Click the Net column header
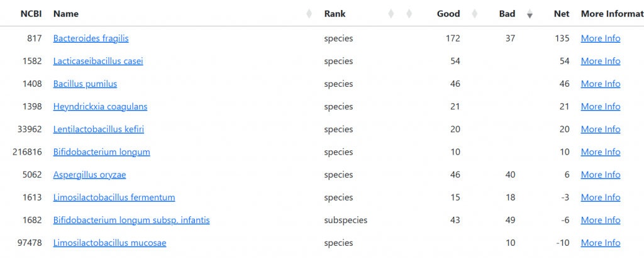Viewport: 644px width, 259px height. 562,14
